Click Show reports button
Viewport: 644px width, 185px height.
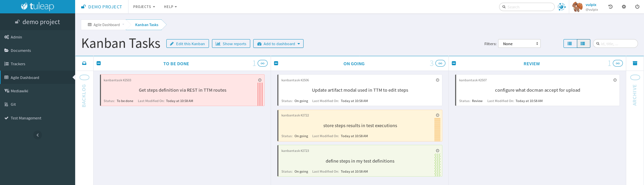pos(231,44)
